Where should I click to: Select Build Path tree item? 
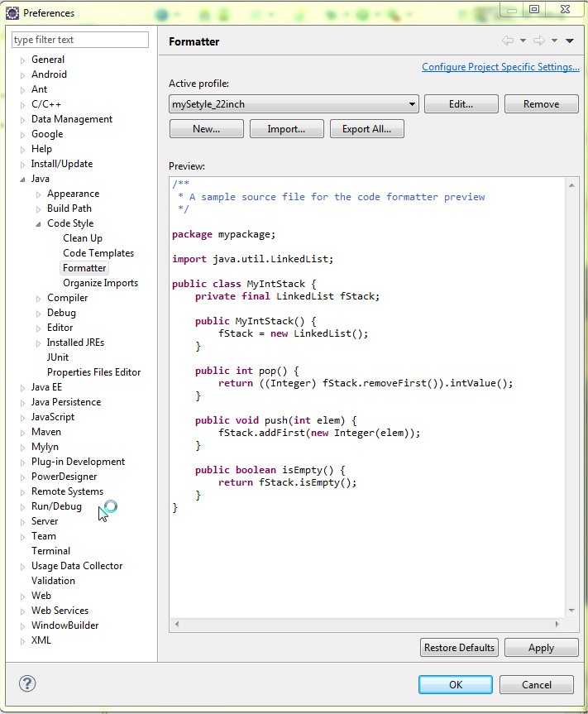click(69, 208)
